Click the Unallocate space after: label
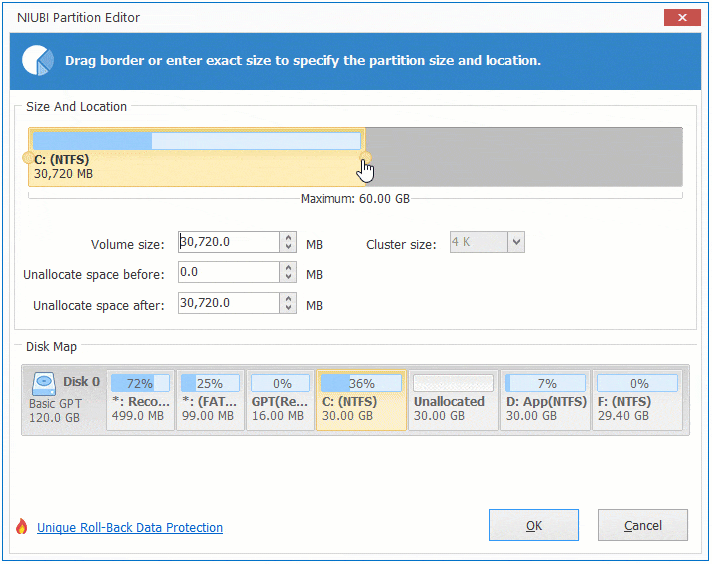This screenshot has height=564, width=712. pos(99,306)
